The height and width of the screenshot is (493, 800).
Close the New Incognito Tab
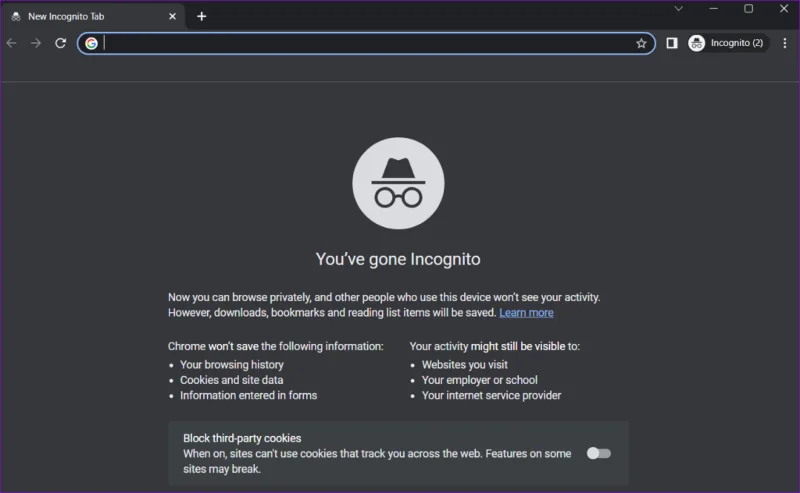pos(172,16)
